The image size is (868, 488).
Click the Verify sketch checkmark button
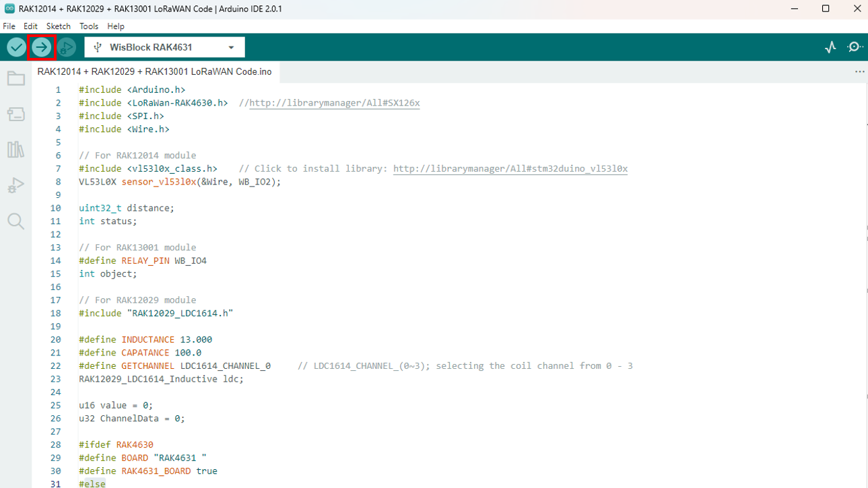16,47
